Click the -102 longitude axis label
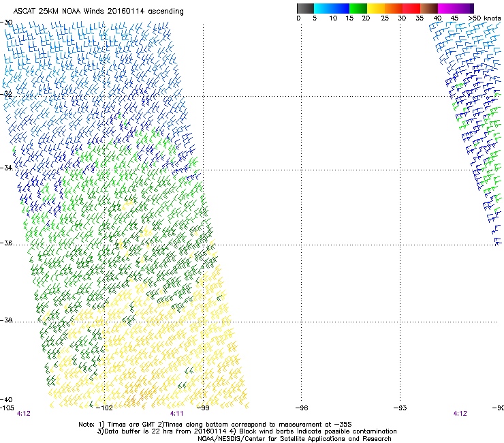Screen dimensions: 504x443 (104, 408)
